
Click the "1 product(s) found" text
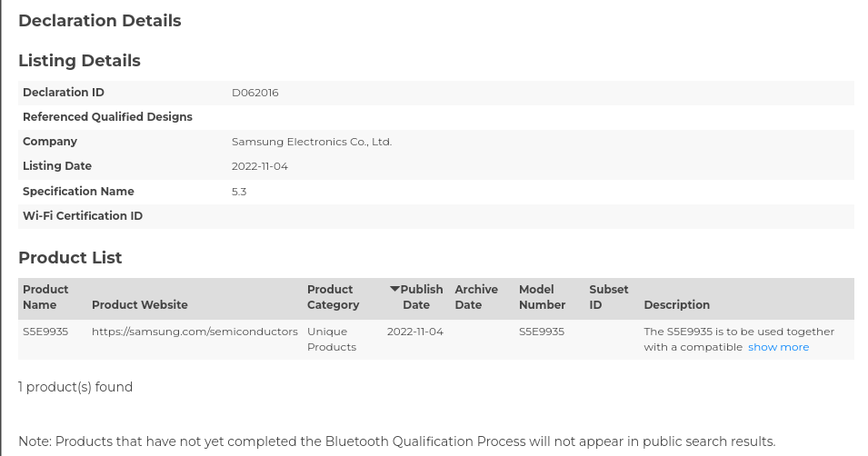(x=75, y=387)
